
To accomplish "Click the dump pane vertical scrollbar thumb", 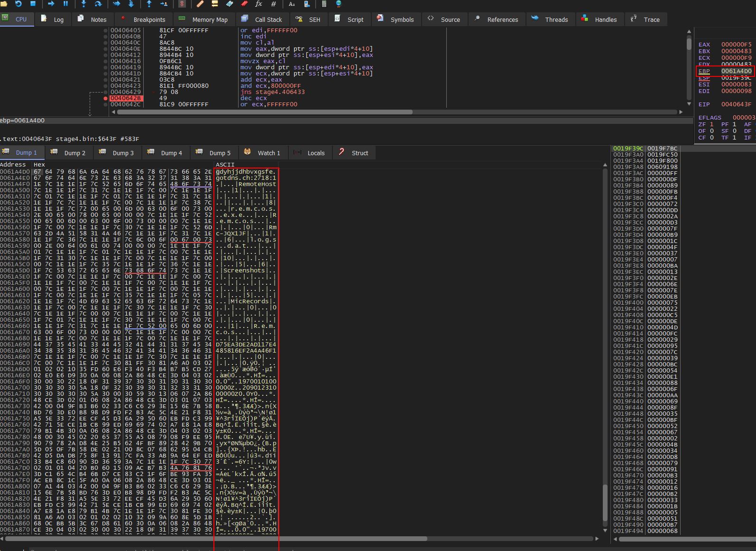I will click(x=605, y=503).
